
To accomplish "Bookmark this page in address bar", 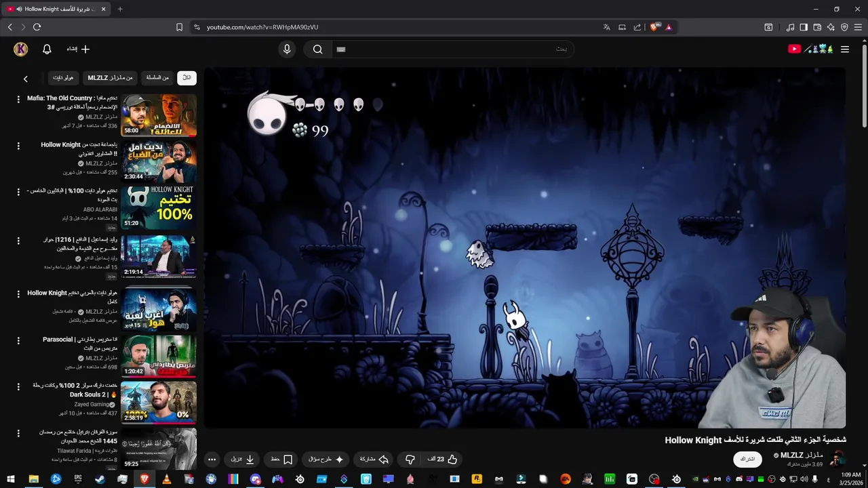I will pos(179,27).
